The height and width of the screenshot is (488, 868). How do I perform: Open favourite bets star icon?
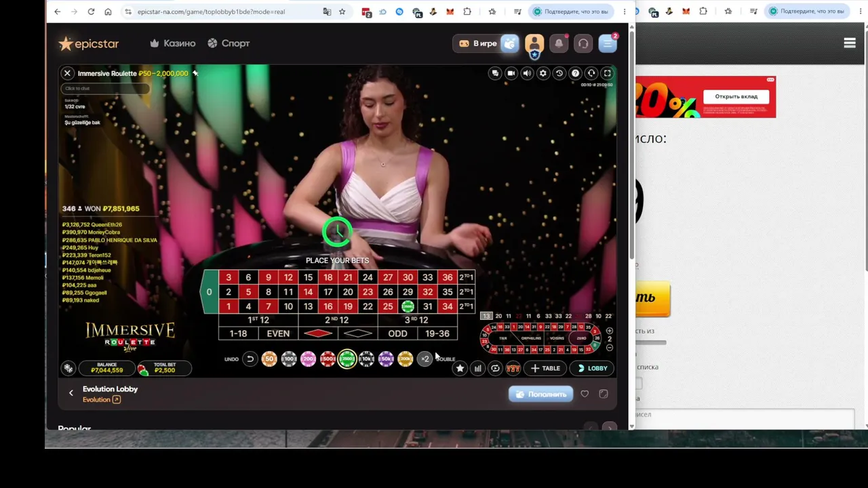coord(460,368)
